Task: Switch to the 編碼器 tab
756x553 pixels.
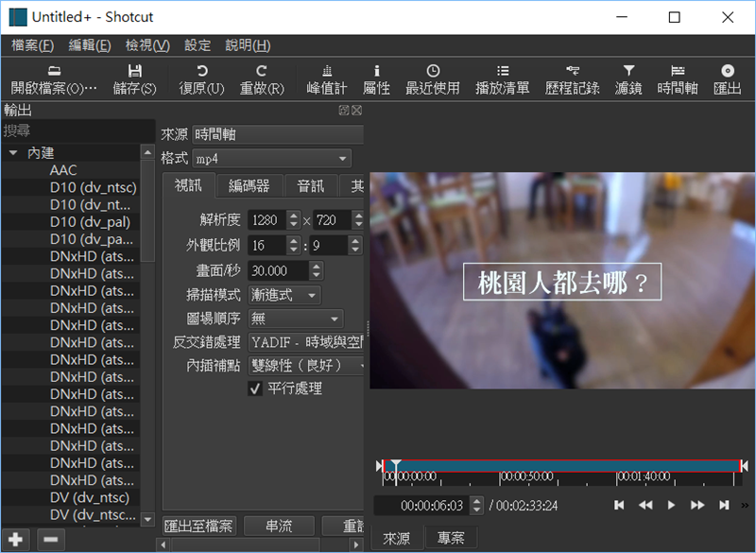Action: [x=249, y=186]
